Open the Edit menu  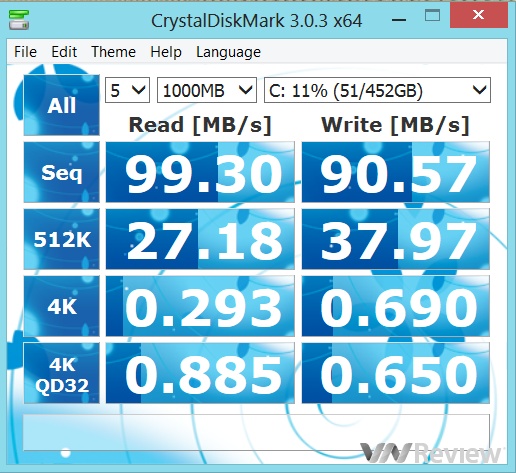(64, 52)
